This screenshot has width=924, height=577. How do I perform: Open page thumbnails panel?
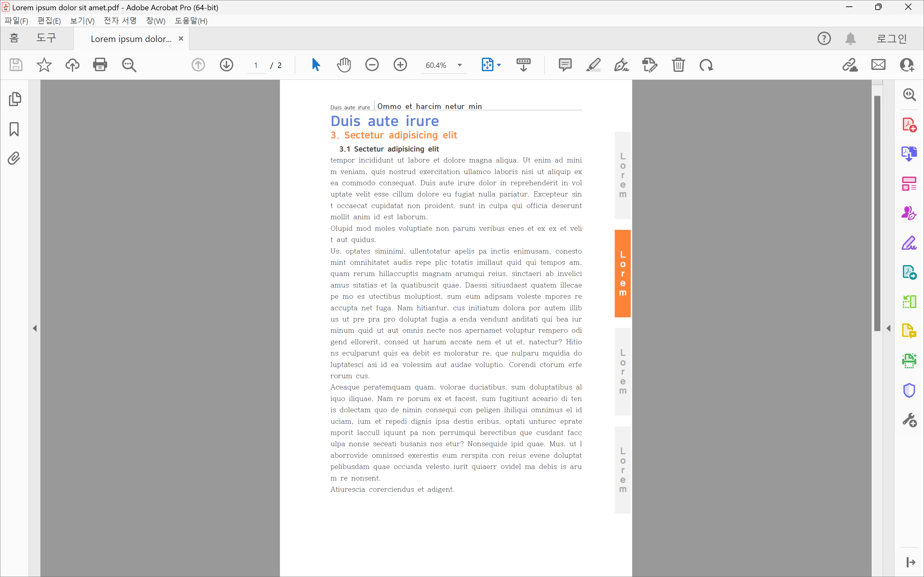(15, 99)
